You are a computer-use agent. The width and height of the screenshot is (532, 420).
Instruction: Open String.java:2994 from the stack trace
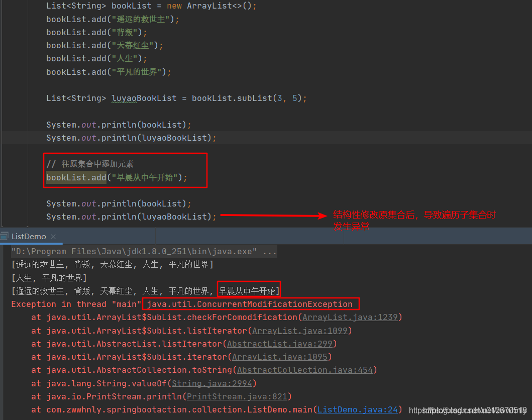click(x=212, y=383)
